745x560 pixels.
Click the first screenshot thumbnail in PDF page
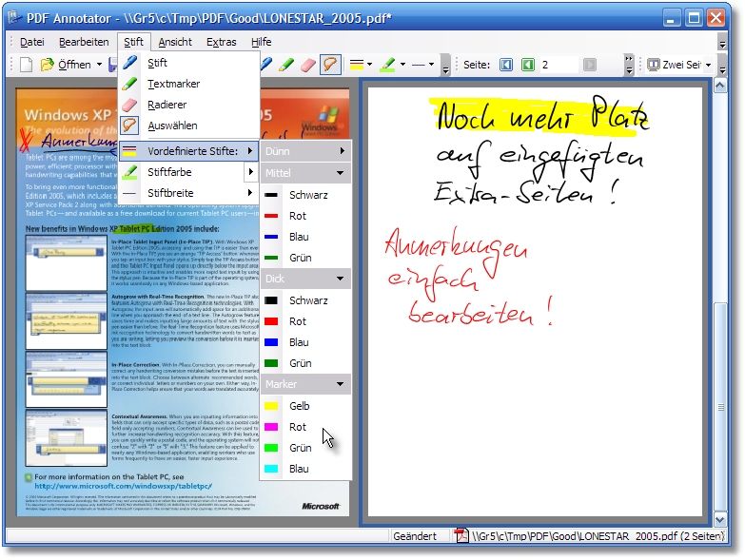pyautogui.click(x=66, y=262)
